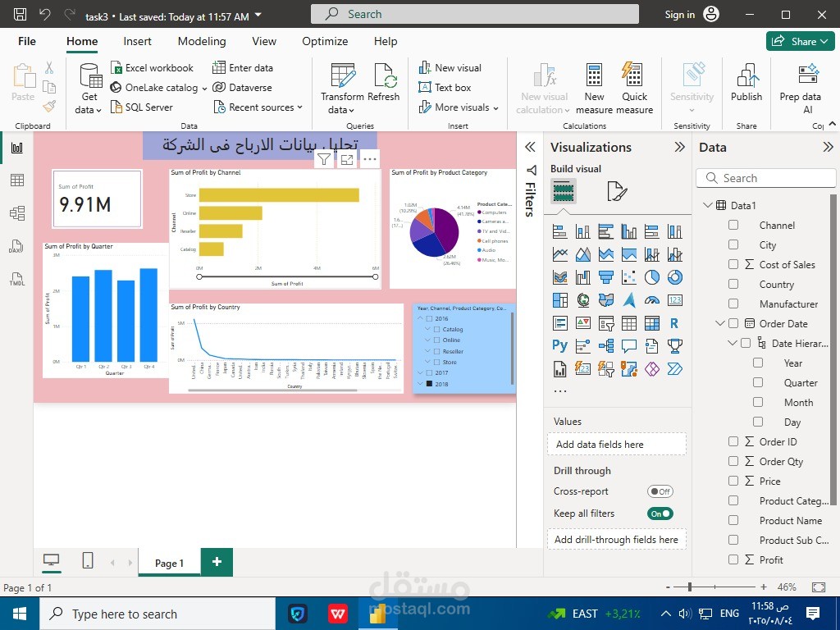Screen dimensions: 840x630
Task: Toggle Cross-report drill through switch
Action: pos(660,491)
